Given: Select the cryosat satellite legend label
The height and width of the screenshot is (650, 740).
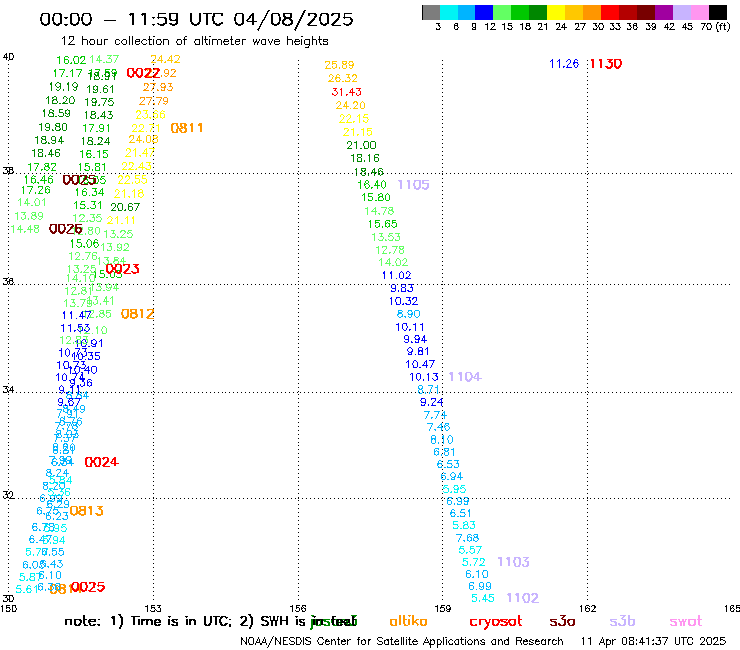Looking at the screenshot, I should 496,622.
